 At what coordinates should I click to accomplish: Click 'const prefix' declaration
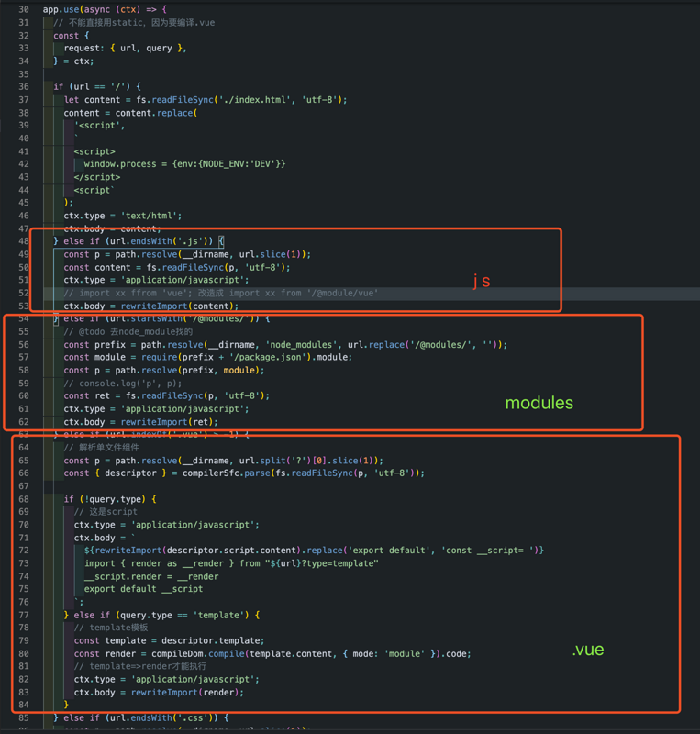(94, 345)
